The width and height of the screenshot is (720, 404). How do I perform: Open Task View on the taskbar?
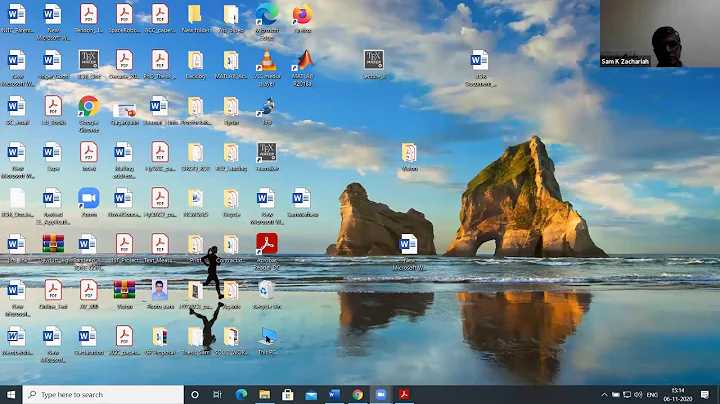(x=217, y=395)
